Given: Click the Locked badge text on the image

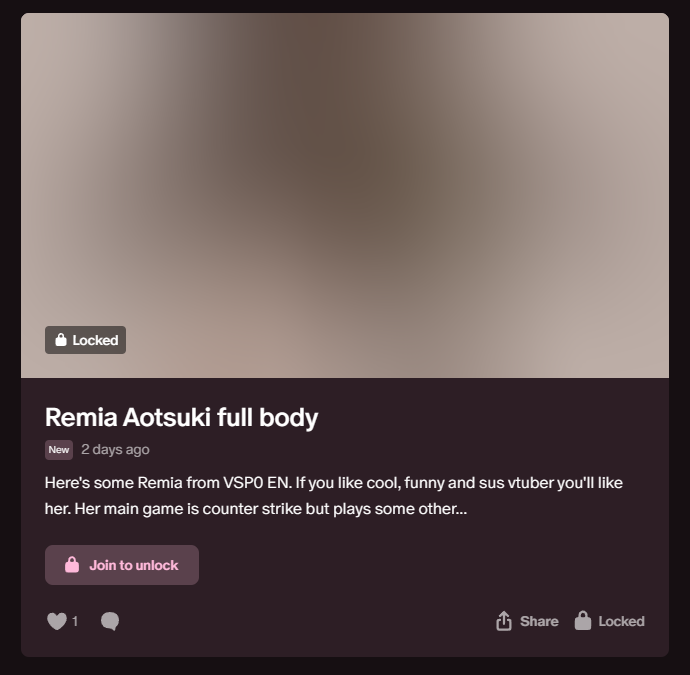Looking at the screenshot, I should click(x=95, y=340).
